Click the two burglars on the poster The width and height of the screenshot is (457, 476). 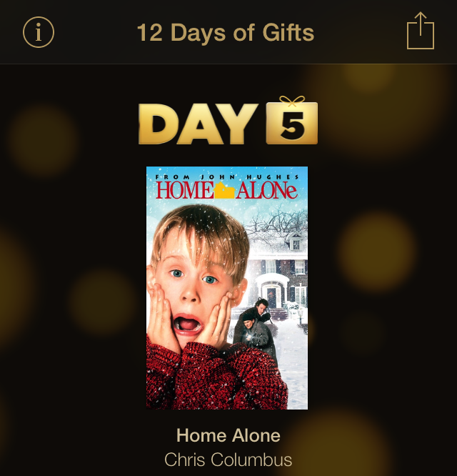click(256, 327)
